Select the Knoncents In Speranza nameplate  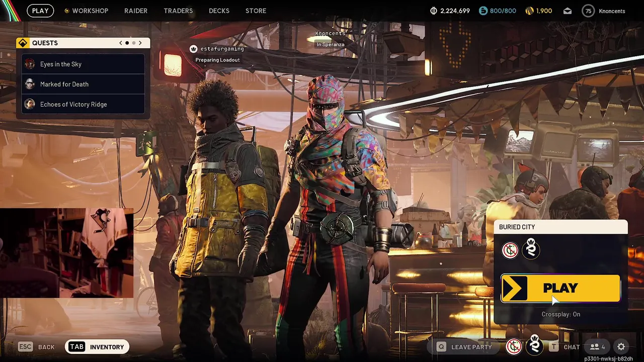pos(331,39)
